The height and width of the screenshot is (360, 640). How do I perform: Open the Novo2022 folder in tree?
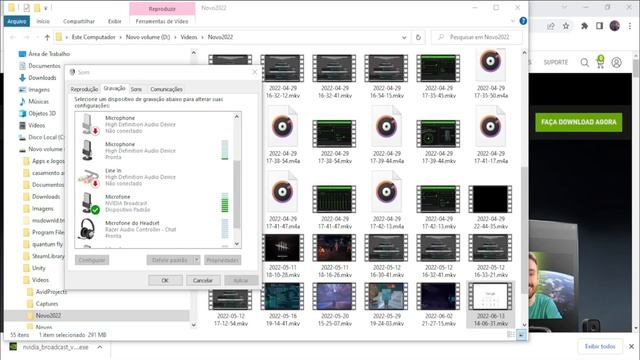[x=48, y=316]
